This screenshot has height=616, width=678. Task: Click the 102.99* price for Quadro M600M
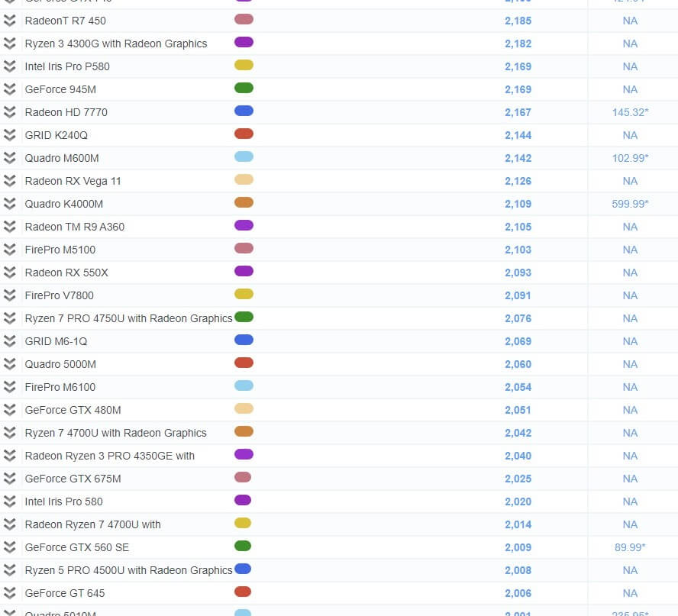coord(630,158)
